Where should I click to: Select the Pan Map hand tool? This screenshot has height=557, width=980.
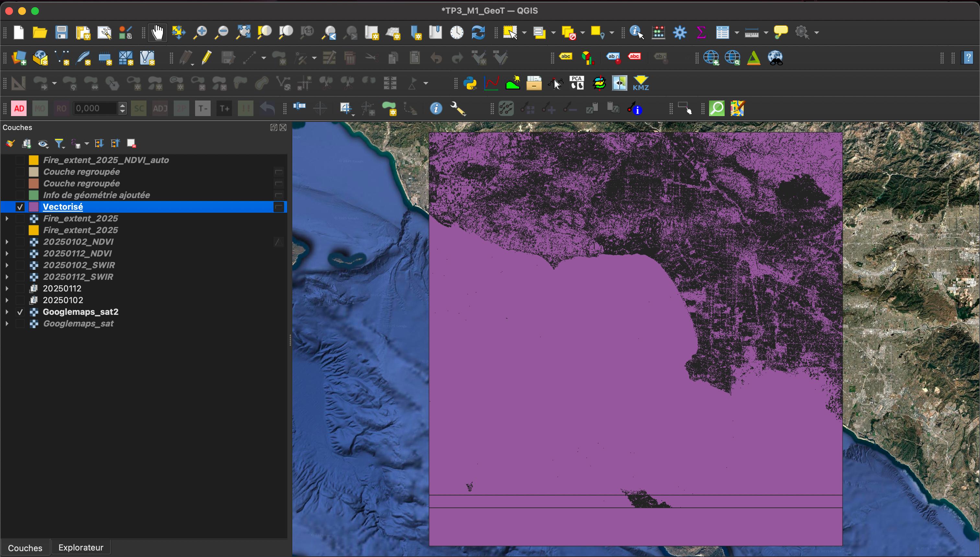click(x=157, y=32)
